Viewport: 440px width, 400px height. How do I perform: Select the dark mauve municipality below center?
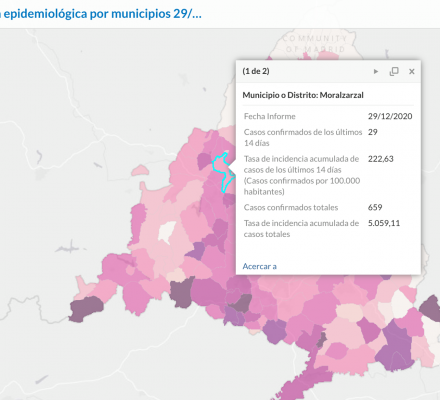(181, 292)
